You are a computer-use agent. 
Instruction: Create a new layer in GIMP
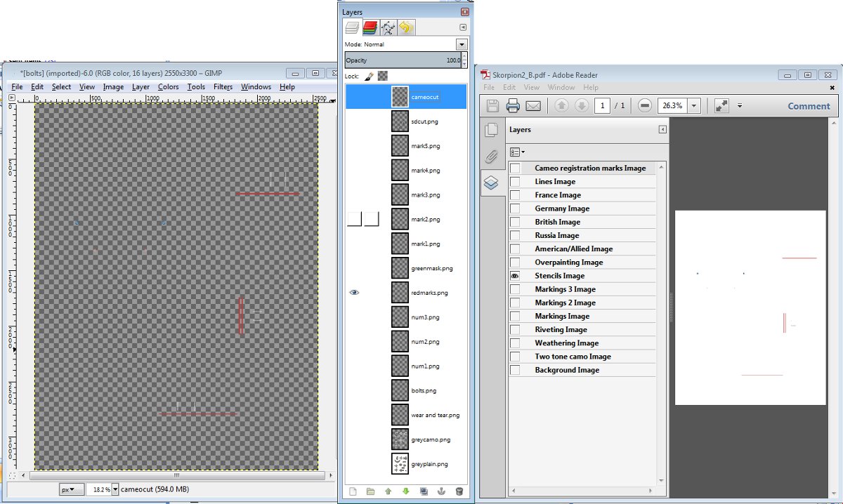353,491
